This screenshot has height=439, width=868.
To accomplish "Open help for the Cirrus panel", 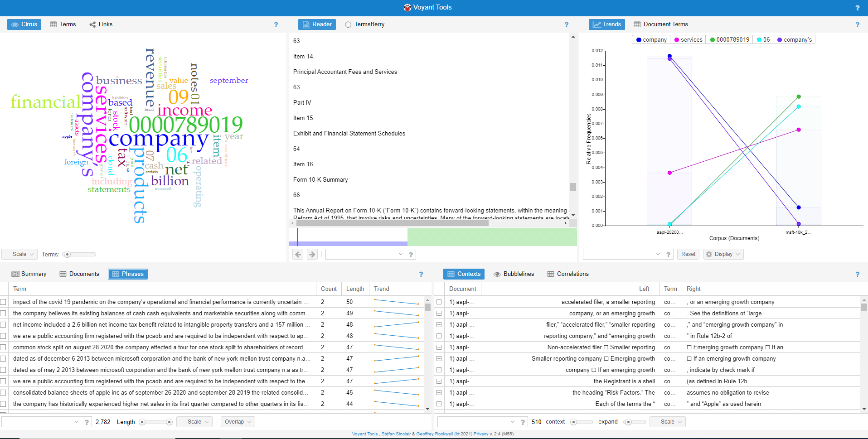I will (276, 24).
